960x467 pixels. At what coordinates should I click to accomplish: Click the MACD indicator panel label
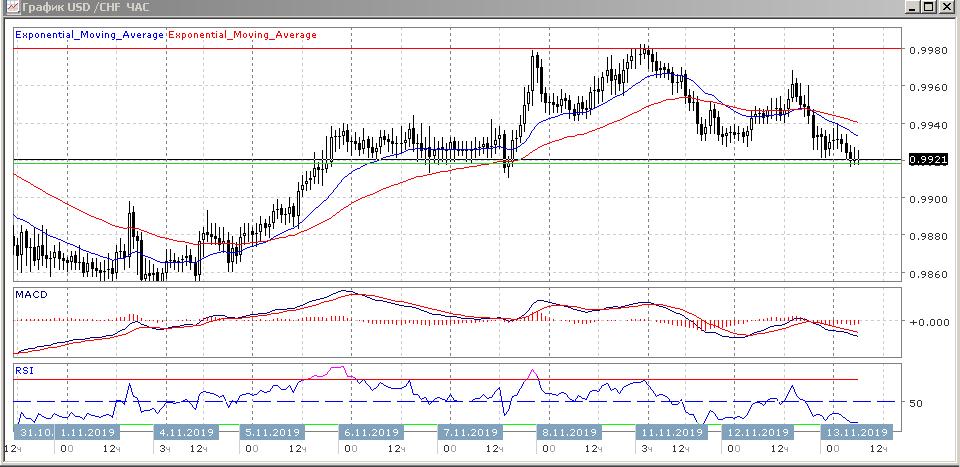click(x=31, y=295)
